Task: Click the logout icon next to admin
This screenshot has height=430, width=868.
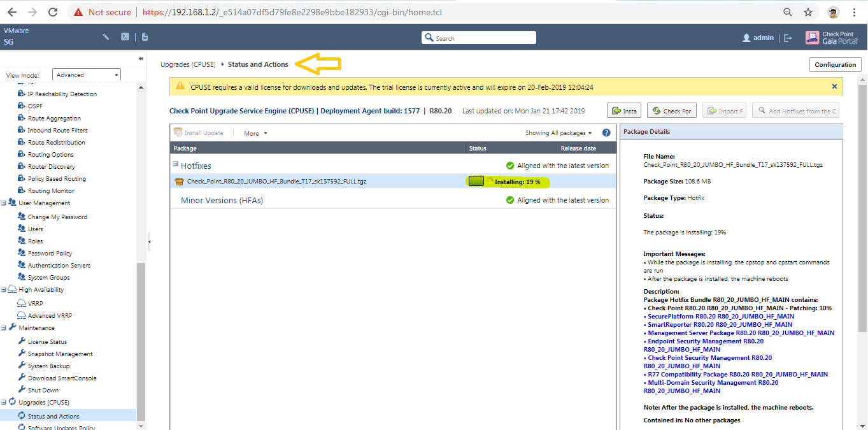Action: point(788,38)
